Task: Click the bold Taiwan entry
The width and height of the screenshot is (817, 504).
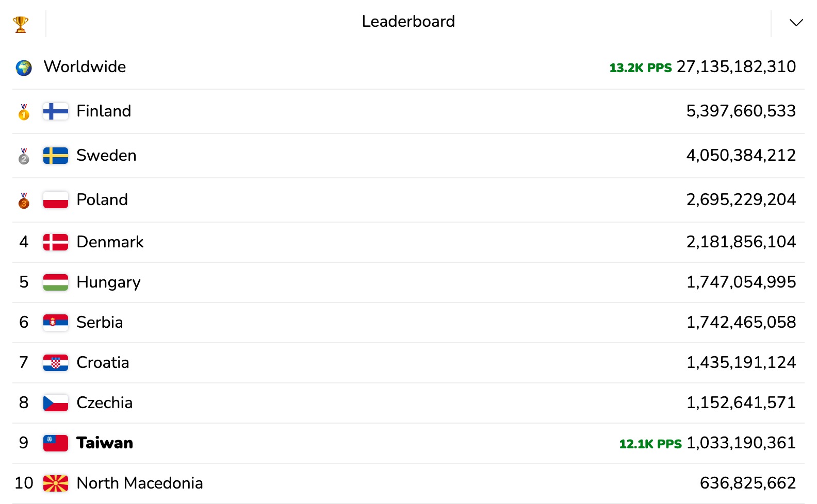Action: 105,443
